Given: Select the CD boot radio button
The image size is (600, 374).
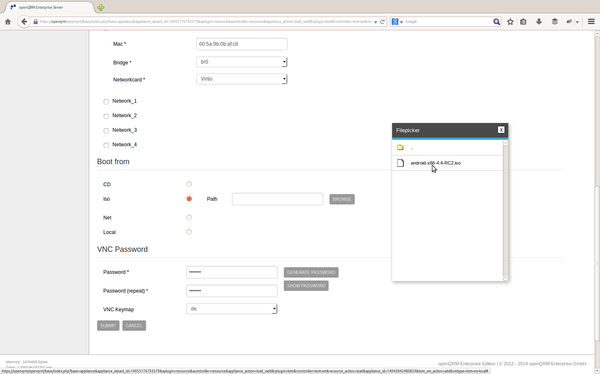Looking at the screenshot, I should pos(189,184).
